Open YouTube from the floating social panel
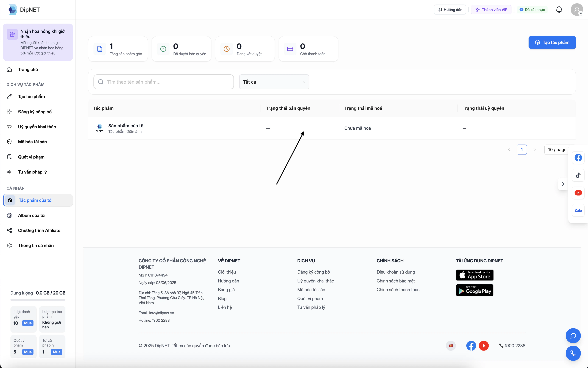The height and width of the screenshot is (368, 588). pos(578,193)
